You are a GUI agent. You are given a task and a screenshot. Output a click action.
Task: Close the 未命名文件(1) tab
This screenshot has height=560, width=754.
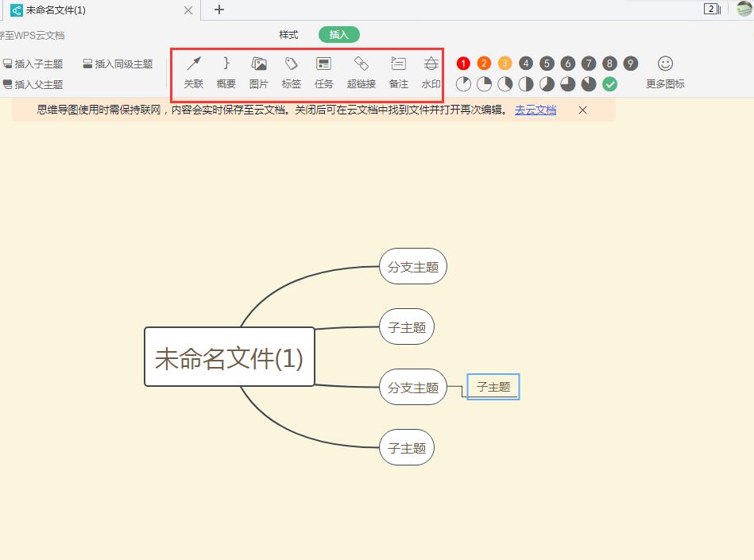click(188, 10)
